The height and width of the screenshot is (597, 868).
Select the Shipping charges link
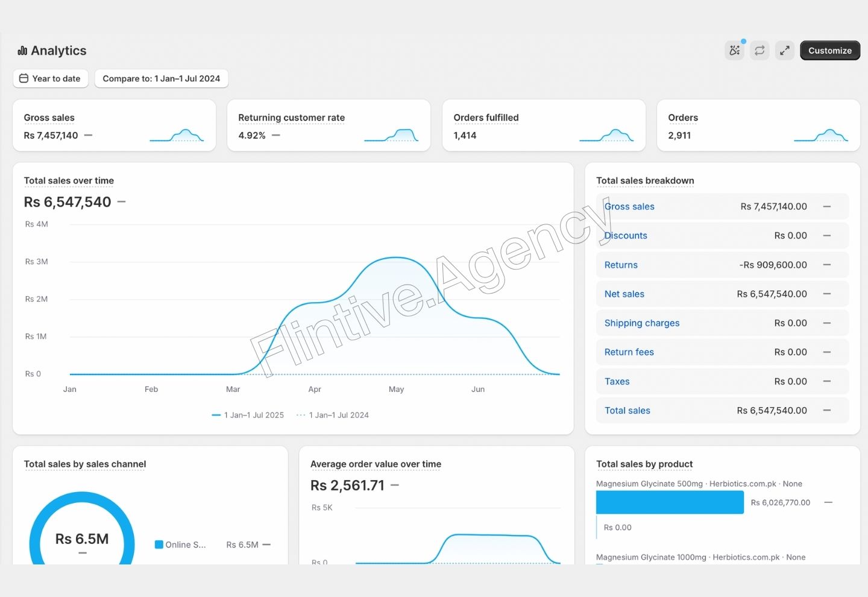point(641,323)
